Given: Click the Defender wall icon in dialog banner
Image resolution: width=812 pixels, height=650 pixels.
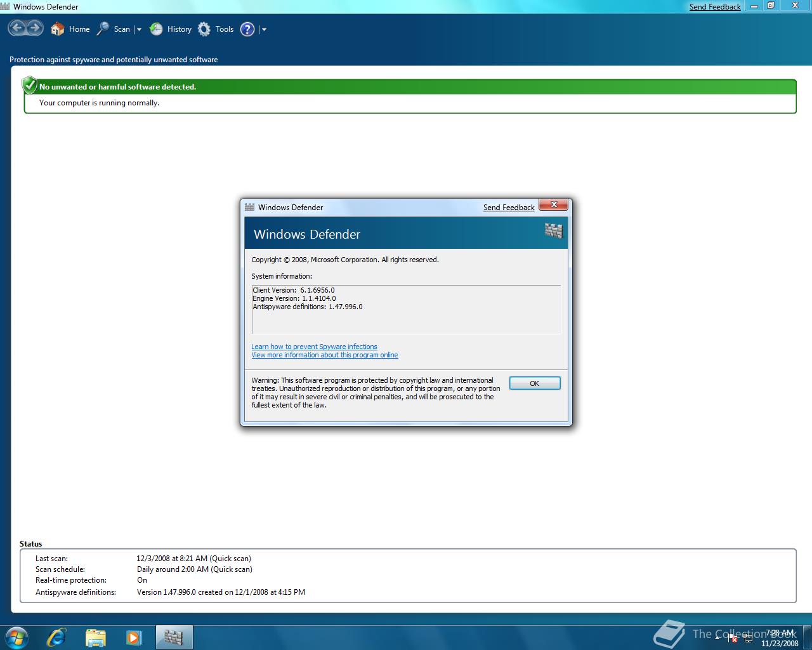Looking at the screenshot, I should point(554,231).
